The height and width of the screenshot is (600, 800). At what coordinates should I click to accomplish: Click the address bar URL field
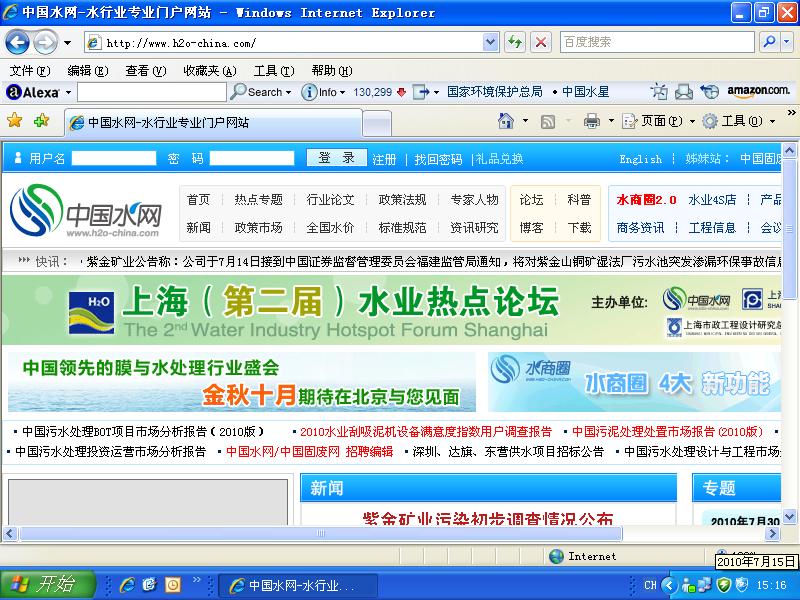coord(284,43)
